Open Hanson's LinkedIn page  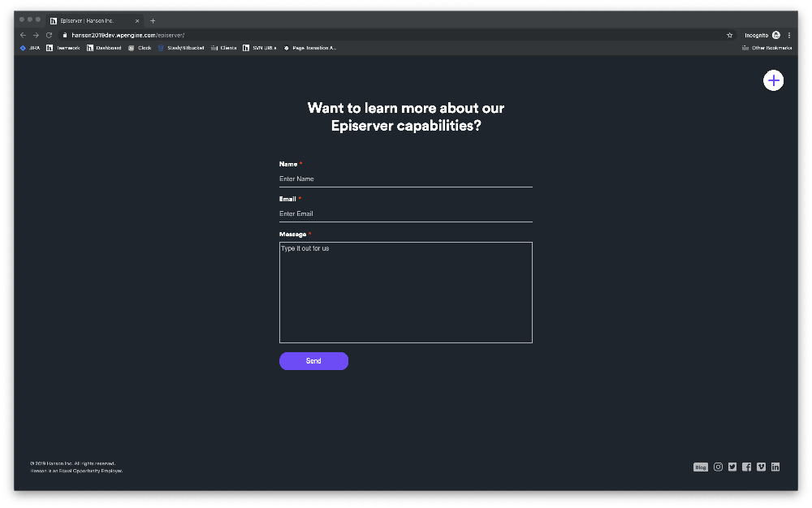[x=775, y=467]
